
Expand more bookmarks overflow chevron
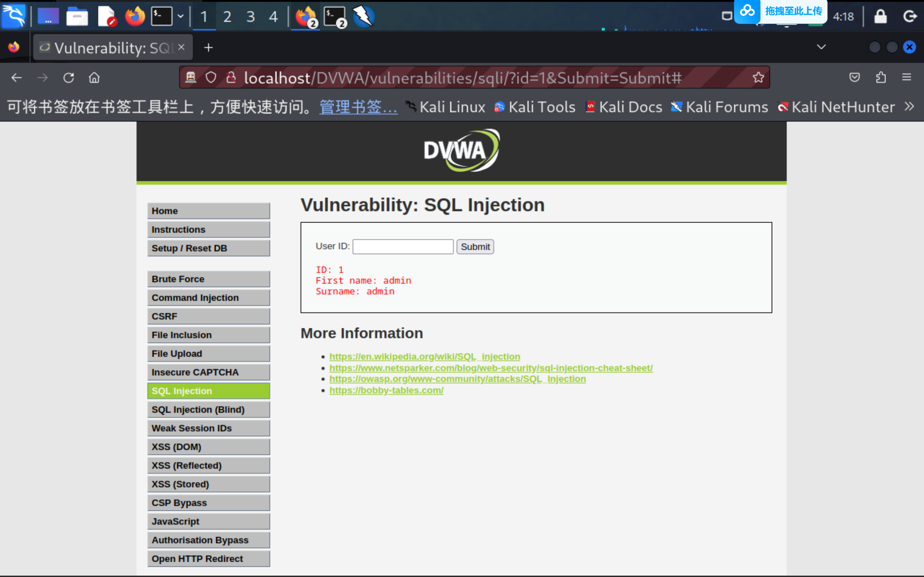point(909,107)
